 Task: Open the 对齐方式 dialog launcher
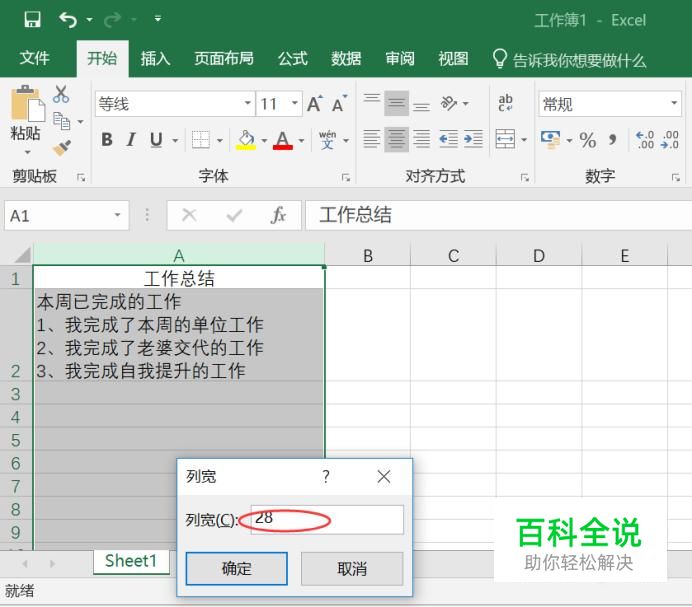(524, 177)
